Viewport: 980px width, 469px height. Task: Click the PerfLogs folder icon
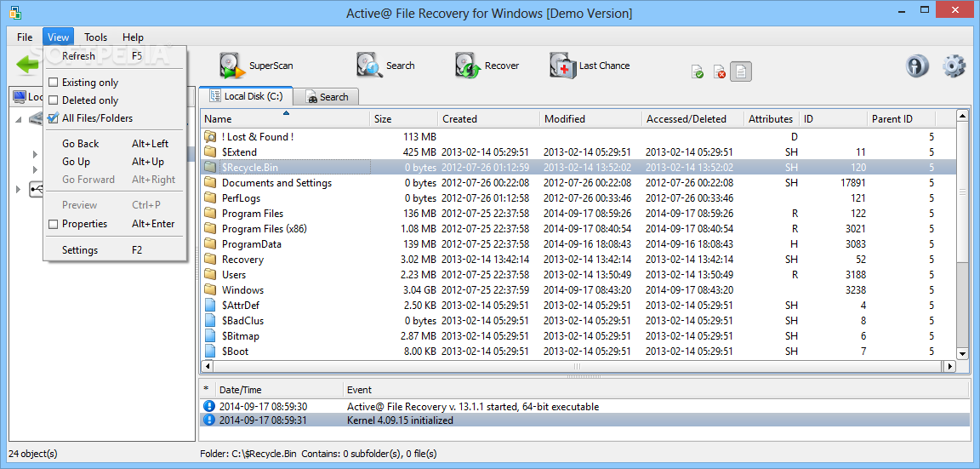tap(210, 198)
